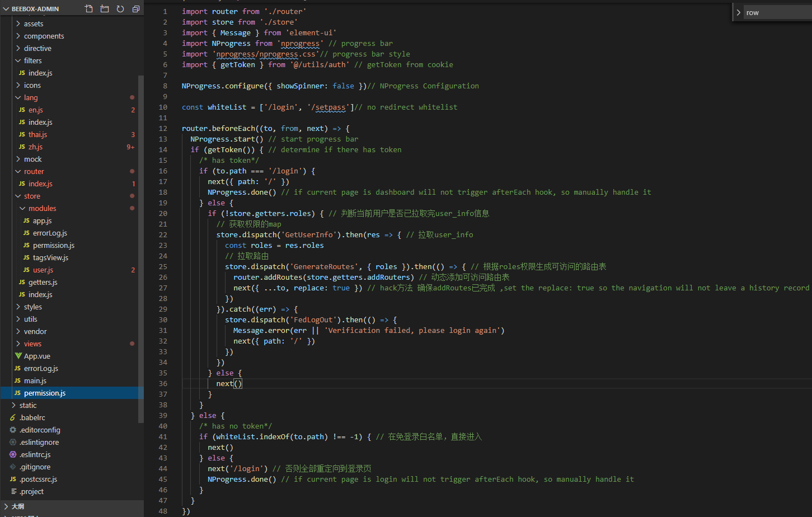Expand the styles folder
Screen dimensions: 812x517
point(18,307)
